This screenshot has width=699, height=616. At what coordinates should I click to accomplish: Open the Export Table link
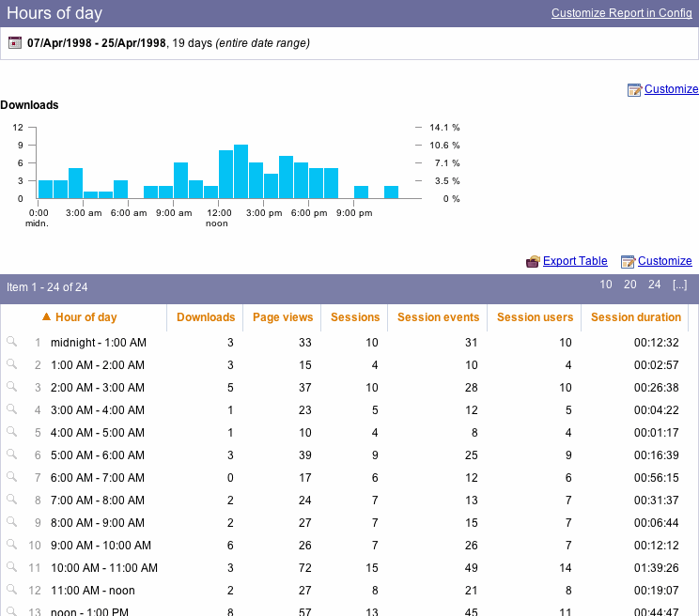click(x=575, y=261)
